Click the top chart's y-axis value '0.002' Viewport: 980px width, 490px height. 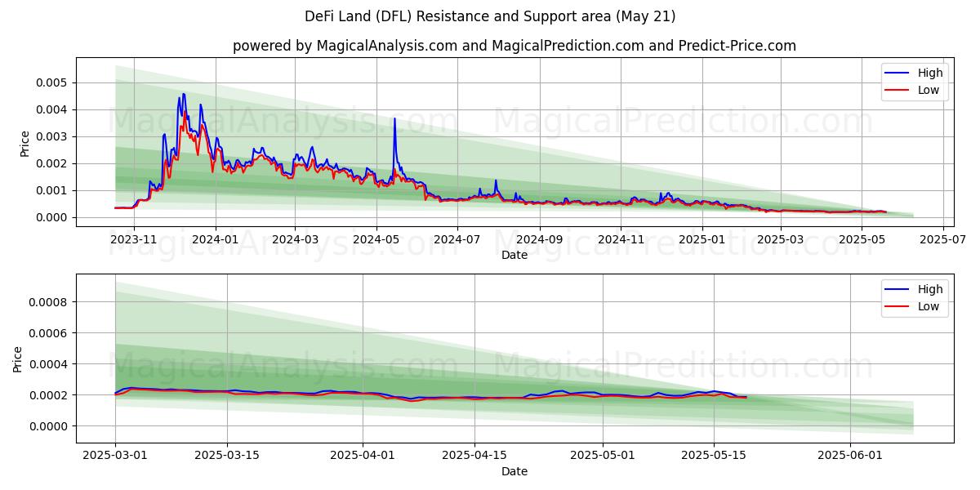(53, 163)
